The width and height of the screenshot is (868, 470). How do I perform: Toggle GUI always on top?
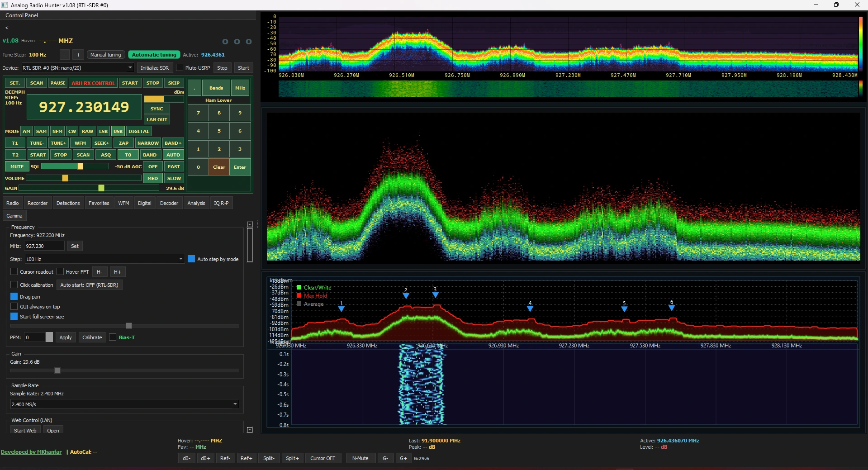(14, 307)
